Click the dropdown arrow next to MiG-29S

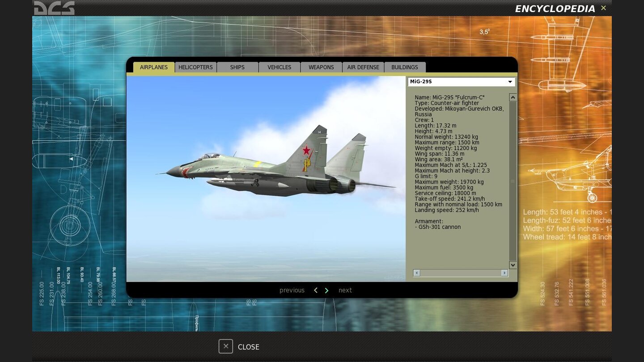pyautogui.click(x=510, y=82)
